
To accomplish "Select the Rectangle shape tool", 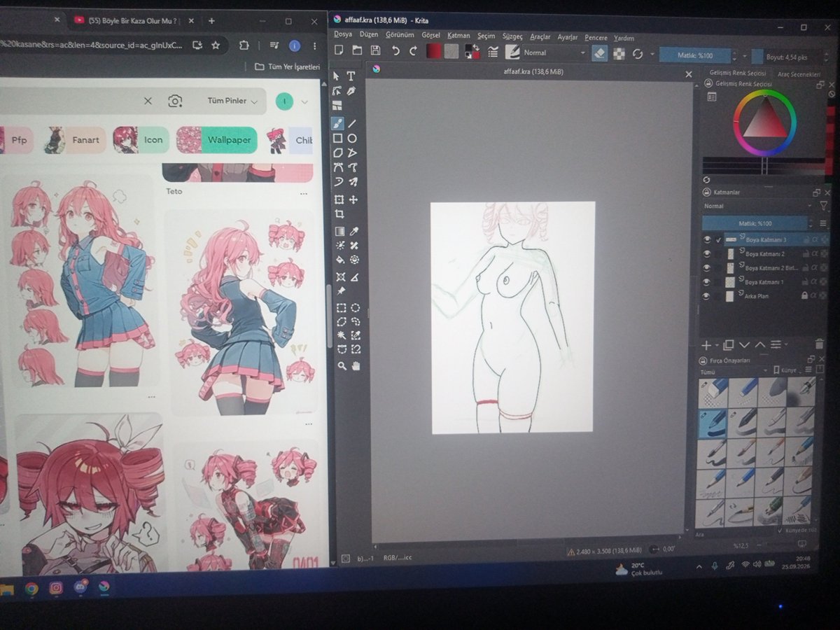I will point(337,139).
